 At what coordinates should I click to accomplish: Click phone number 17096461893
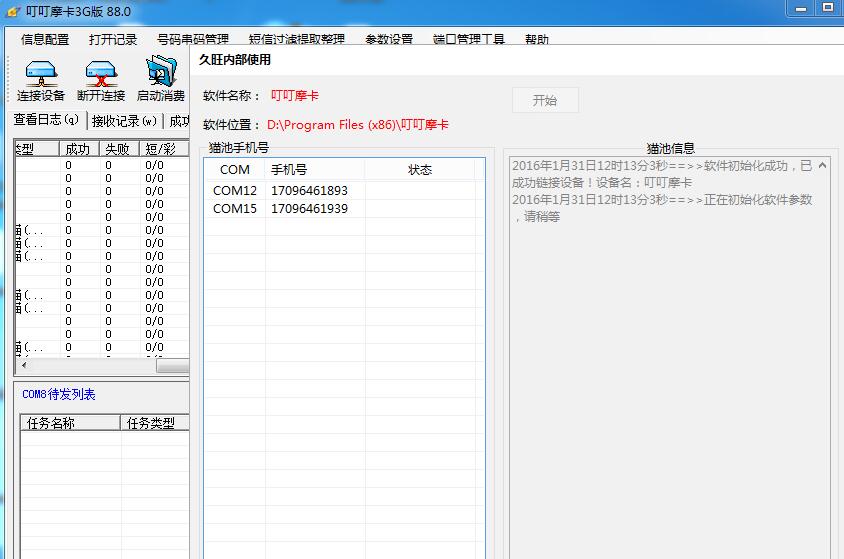click(309, 190)
